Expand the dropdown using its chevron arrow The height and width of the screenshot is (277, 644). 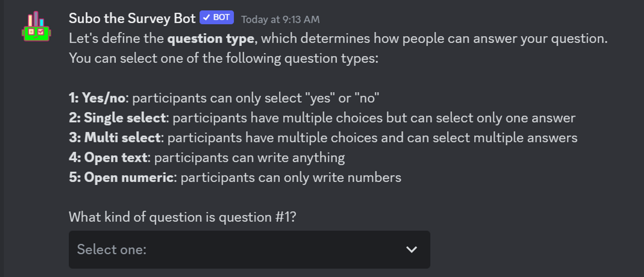point(411,249)
